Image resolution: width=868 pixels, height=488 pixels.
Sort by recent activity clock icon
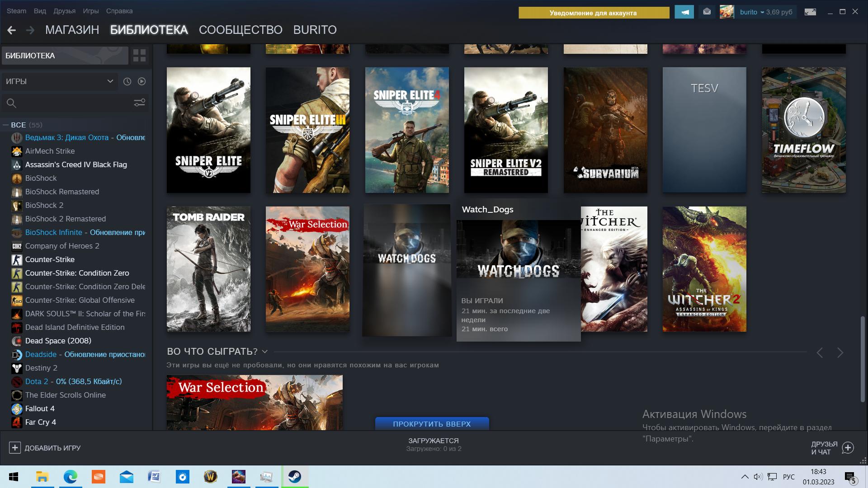(x=127, y=82)
